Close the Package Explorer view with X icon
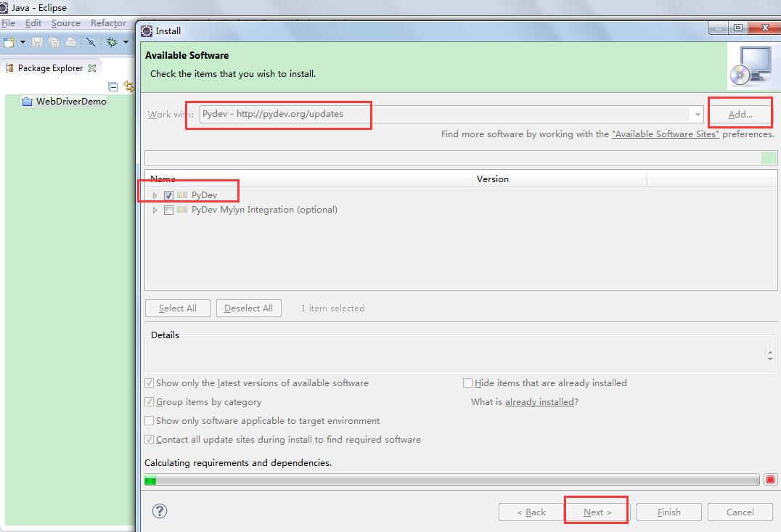This screenshot has height=532, width=781. point(92,67)
